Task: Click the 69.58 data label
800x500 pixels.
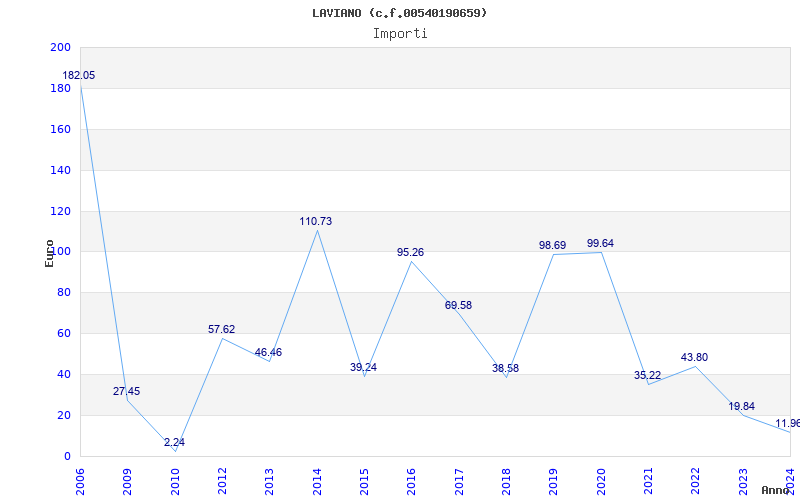Action: point(458,305)
